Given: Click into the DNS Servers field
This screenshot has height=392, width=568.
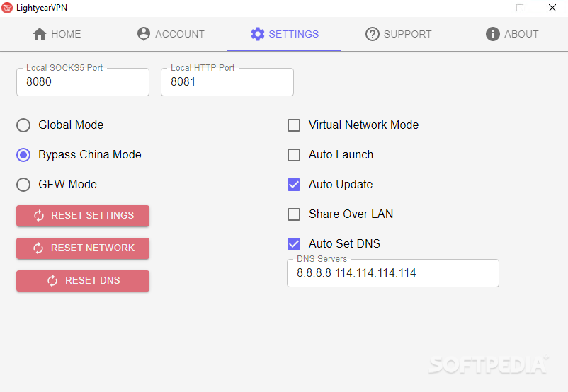Looking at the screenshot, I should (x=392, y=273).
